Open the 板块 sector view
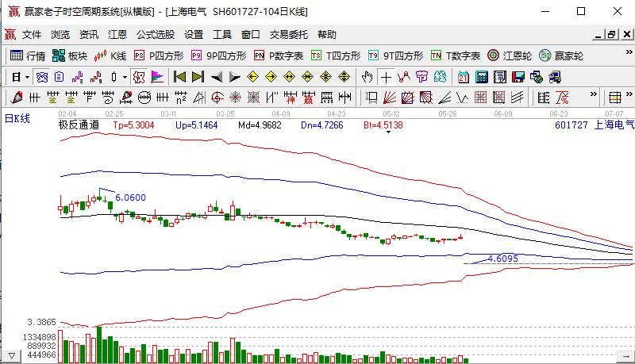The width and height of the screenshot is (635, 364). tap(70, 56)
